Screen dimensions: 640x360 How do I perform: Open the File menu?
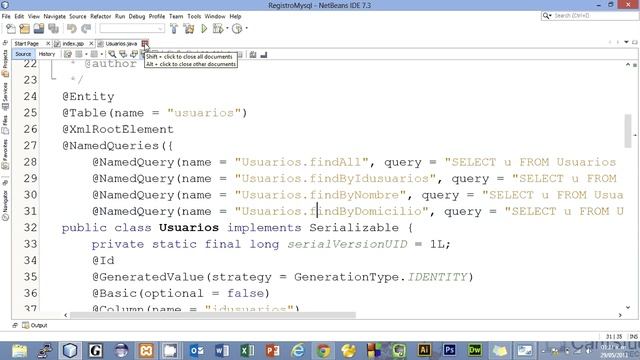pos(6,16)
